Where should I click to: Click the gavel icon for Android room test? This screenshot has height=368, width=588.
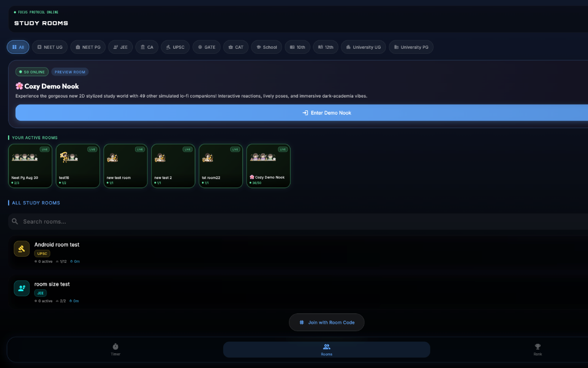click(22, 248)
